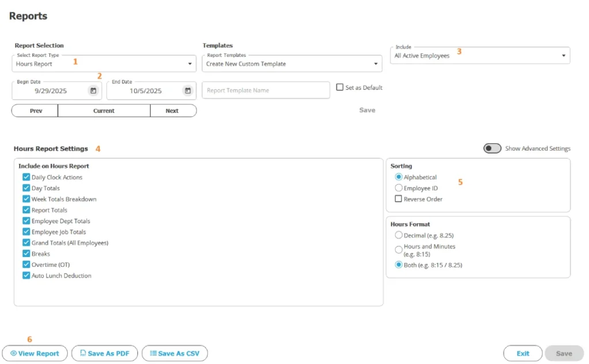The height and width of the screenshot is (364, 589).
Task: Enable Set as Default checkbox
Action: click(339, 87)
